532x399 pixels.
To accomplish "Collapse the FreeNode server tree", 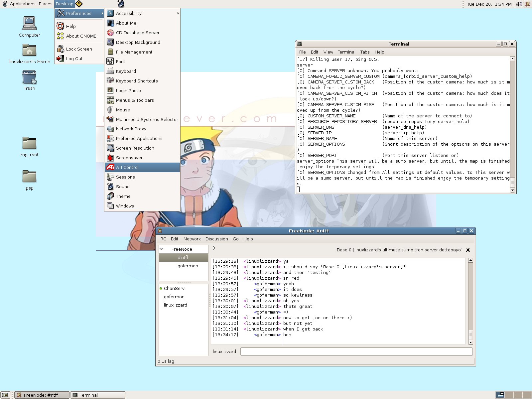I will (162, 249).
